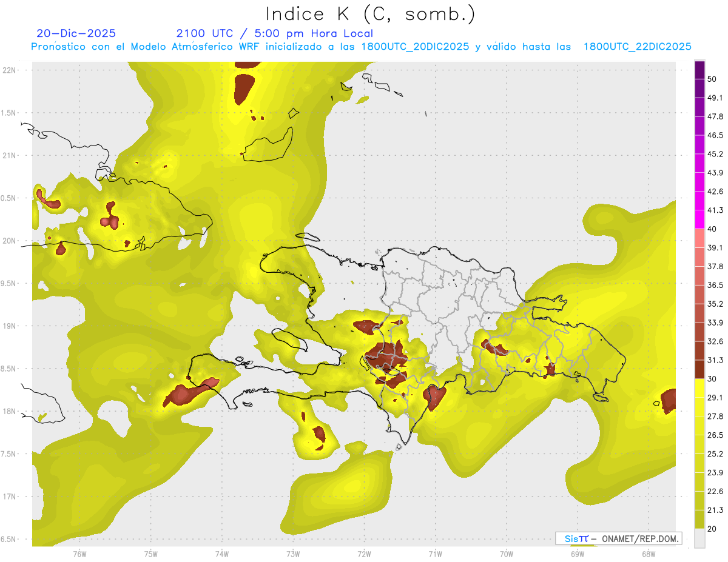Click the 70W longitude label
Image resolution: width=728 pixels, height=562 pixels.
click(x=506, y=554)
